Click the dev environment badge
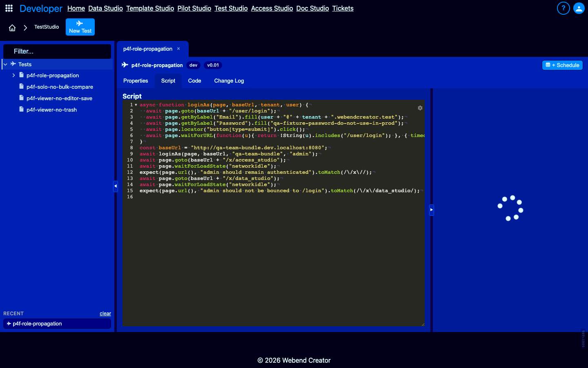Viewport: 588px width, 368px height. tap(194, 65)
